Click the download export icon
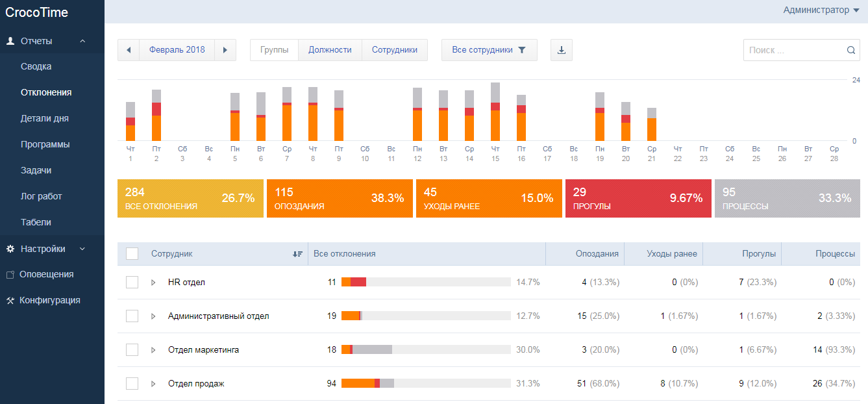The image size is (868, 404). pos(561,50)
